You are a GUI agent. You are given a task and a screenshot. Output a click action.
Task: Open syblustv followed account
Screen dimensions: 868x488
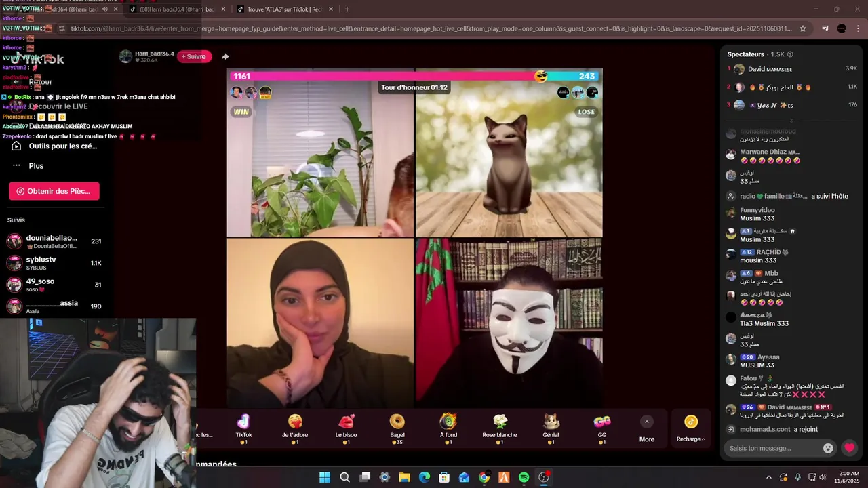coord(54,263)
